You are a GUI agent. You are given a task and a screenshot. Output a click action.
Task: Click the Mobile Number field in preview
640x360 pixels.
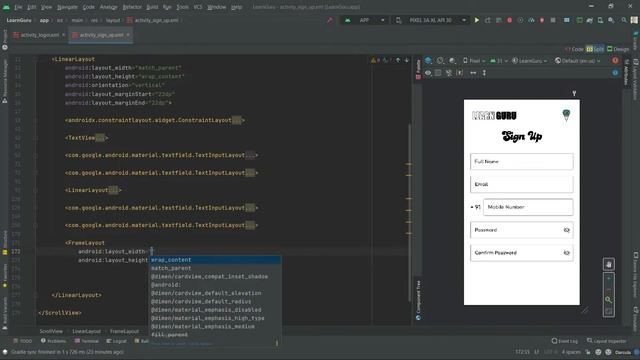pyautogui.click(x=528, y=207)
